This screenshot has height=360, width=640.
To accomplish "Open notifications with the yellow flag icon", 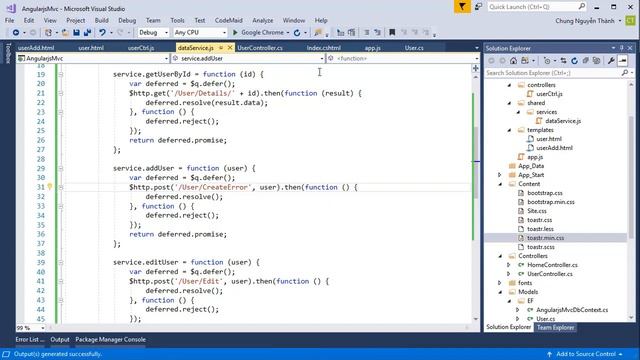I will (x=462, y=7).
